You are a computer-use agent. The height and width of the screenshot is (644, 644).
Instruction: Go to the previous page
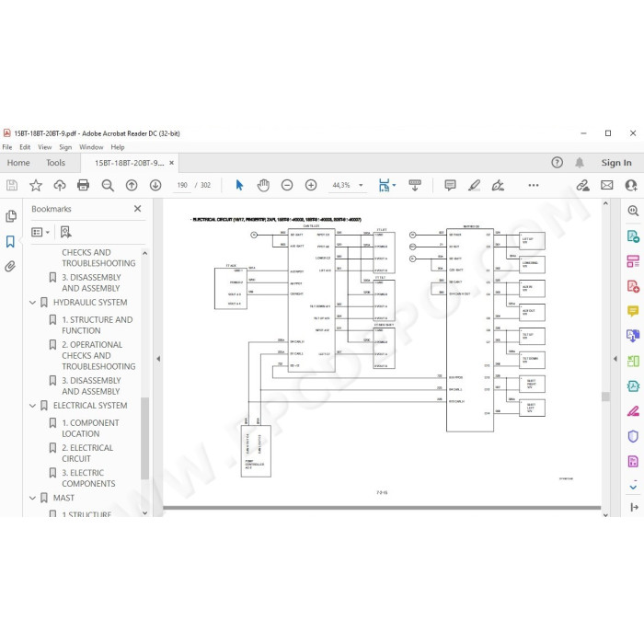pos(132,185)
